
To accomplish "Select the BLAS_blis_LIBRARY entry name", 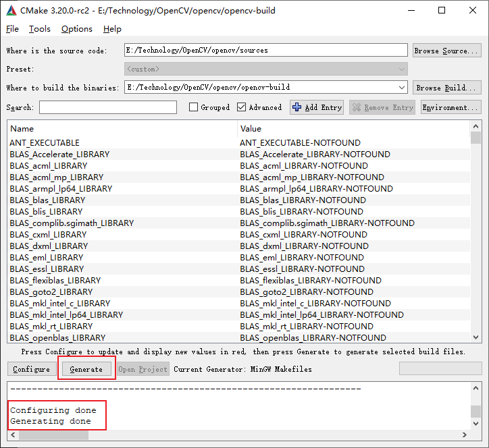I will (x=46, y=212).
